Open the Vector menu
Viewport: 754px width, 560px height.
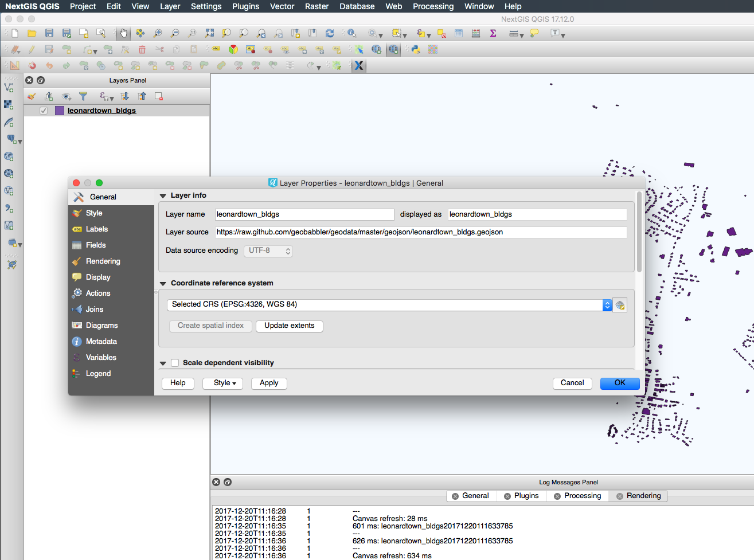click(282, 6)
